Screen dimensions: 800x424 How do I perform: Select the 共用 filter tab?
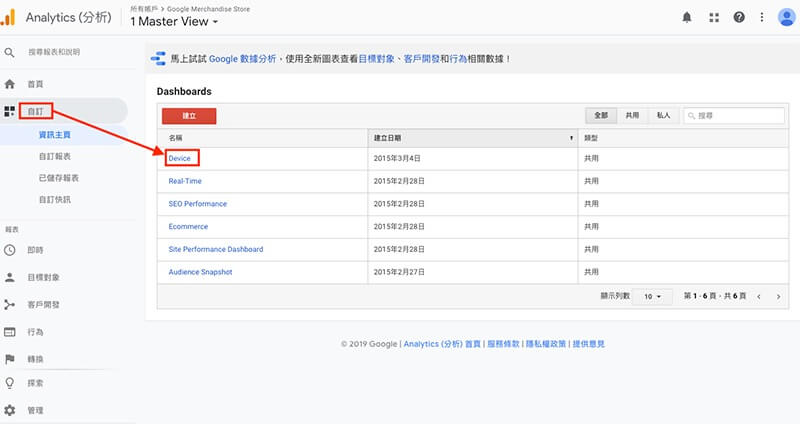pyautogui.click(x=632, y=115)
